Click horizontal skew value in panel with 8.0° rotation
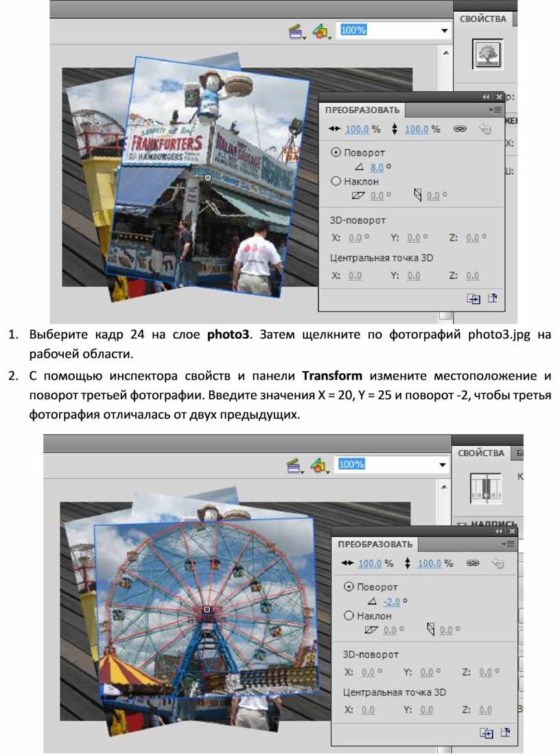The width and height of the screenshot is (560, 756). [x=377, y=196]
